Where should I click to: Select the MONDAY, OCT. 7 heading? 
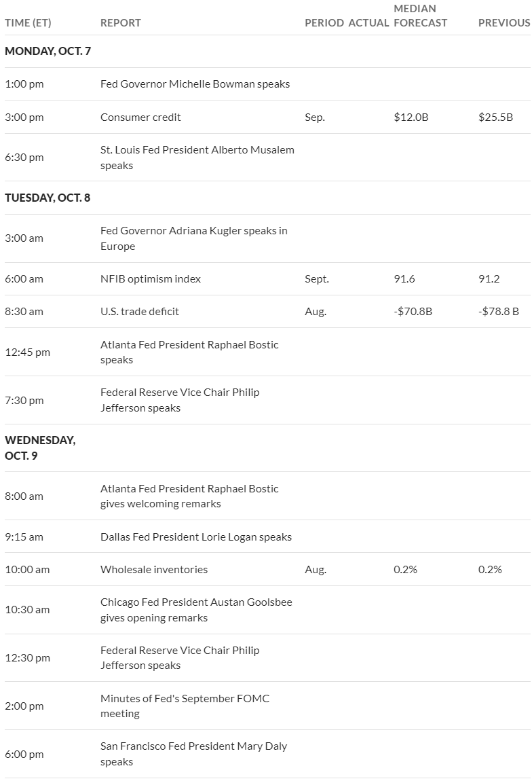(47, 52)
